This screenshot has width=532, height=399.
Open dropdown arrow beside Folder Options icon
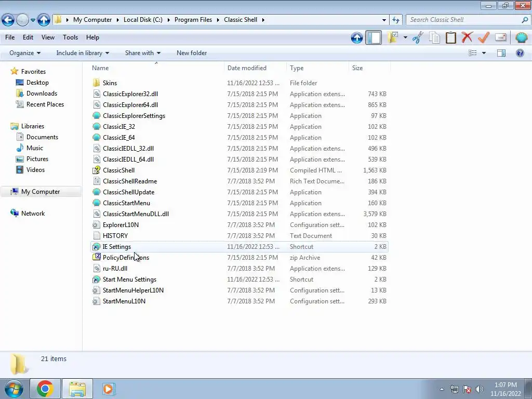click(x=405, y=37)
